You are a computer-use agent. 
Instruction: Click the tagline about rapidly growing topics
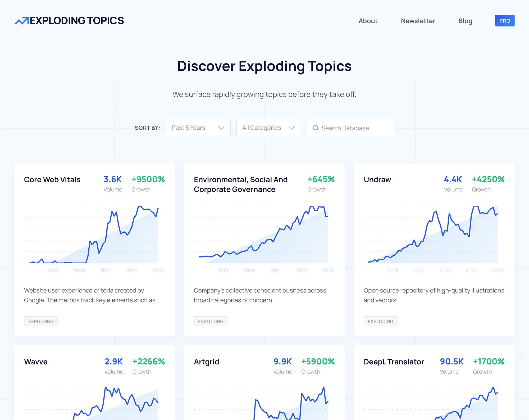[x=264, y=94]
